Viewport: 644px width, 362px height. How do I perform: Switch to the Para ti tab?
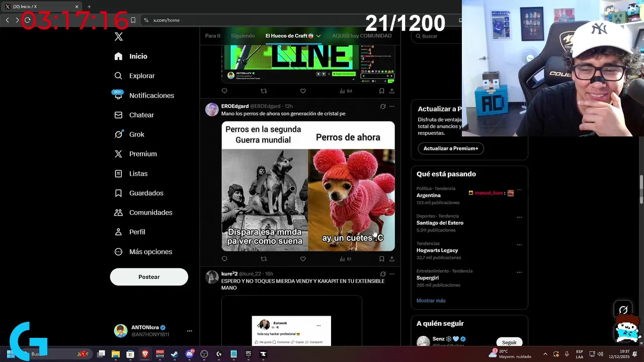click(213, 36)
